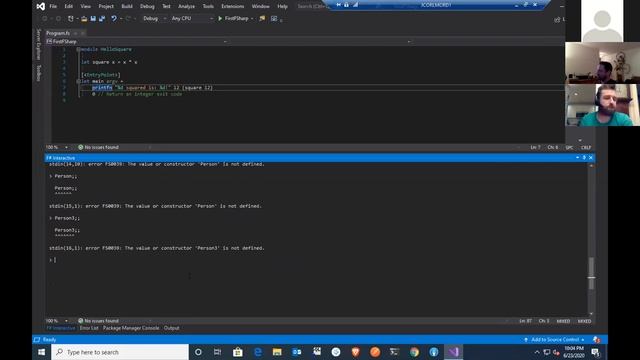Click the folder icon right of FirstFSharp
640x360 pixels.
coord(262,18)
